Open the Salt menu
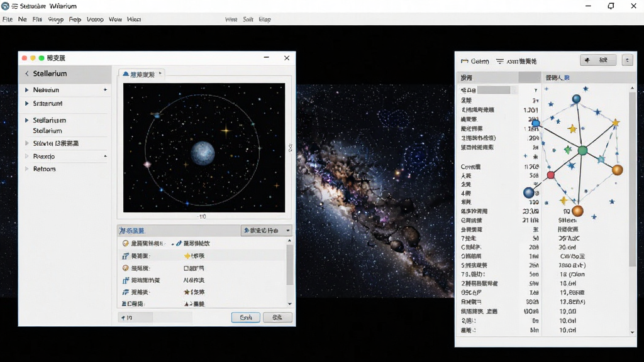This screenshot has width=644, height=362. [x=248, y=19]
